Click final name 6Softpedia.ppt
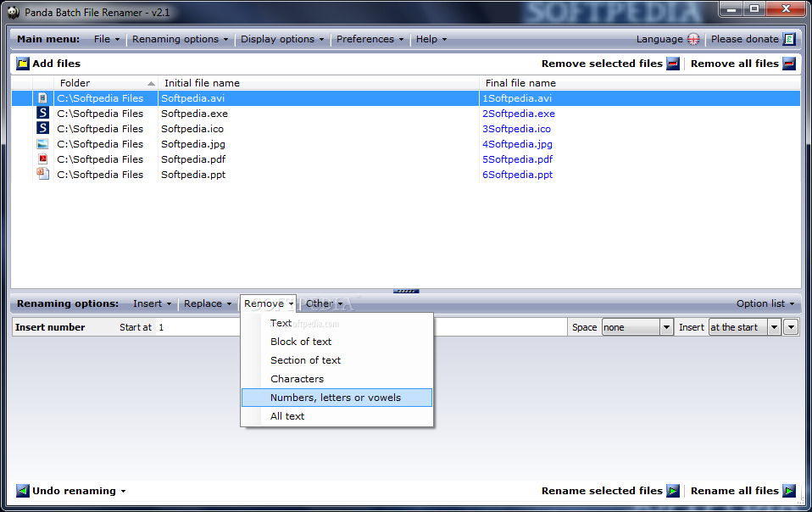Image resolution: width=812 pixels, height=512 pixels. pos(517,175)
